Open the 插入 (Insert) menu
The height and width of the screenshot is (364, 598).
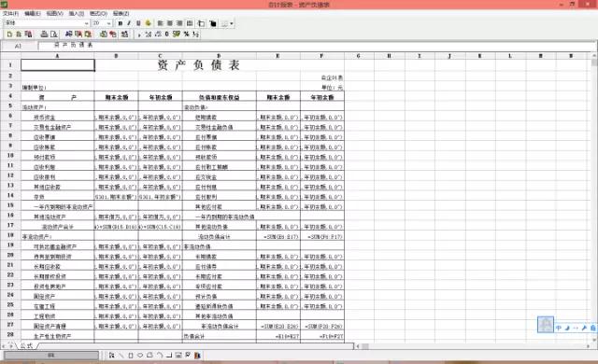point(77,13)
